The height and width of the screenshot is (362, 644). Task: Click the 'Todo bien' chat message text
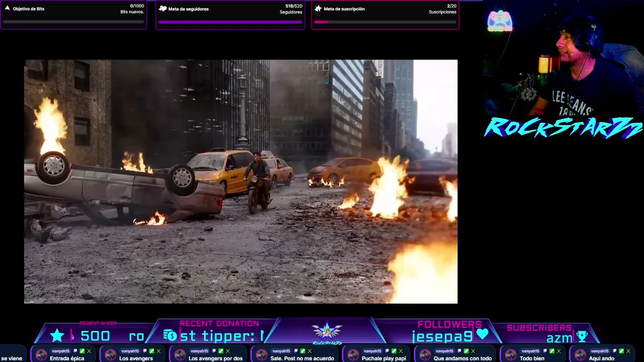tap(532, 358)
